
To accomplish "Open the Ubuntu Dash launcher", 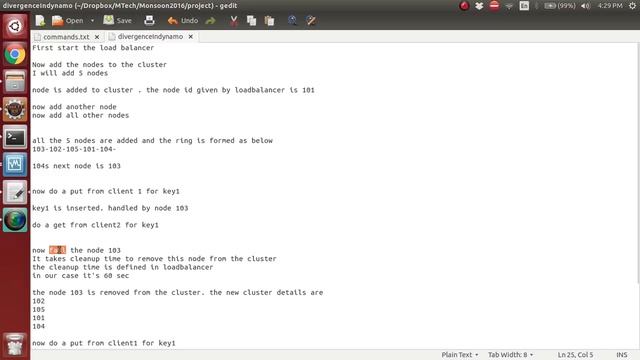I will [15, 27].
